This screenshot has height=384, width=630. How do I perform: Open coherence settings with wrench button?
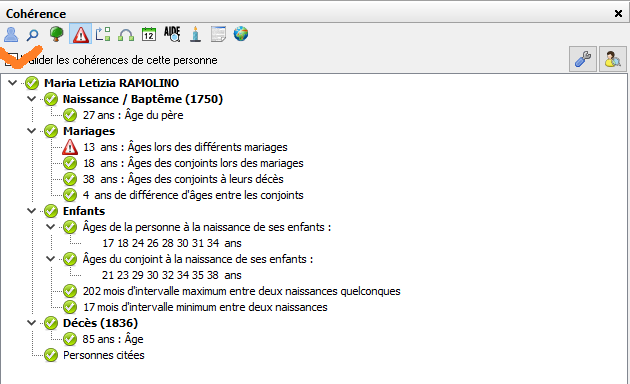(x=583, y=59)
